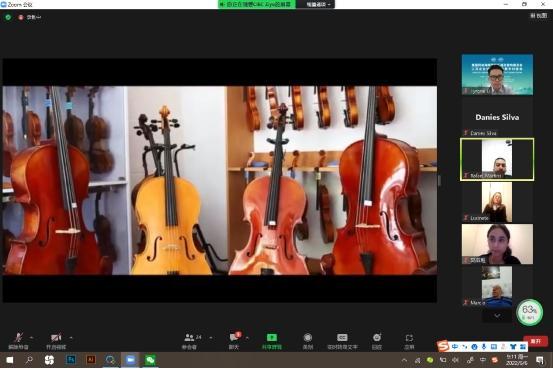Unmute the microphone in Zoom toolbar
This screenshot has width=553, height=369.
18,338
